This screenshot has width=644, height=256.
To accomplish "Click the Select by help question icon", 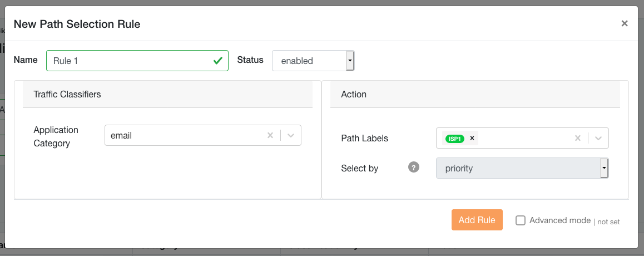I will point(413,168).
